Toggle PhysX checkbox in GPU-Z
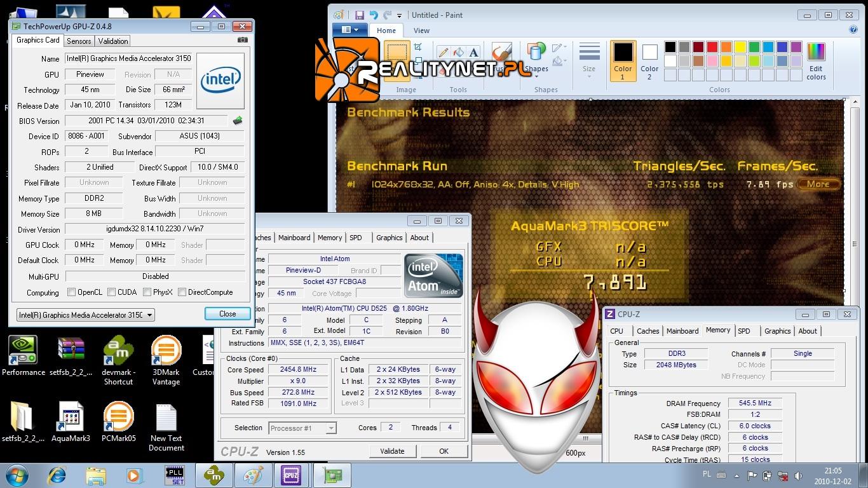Viewport: 868px width, 488px height. 147,292
